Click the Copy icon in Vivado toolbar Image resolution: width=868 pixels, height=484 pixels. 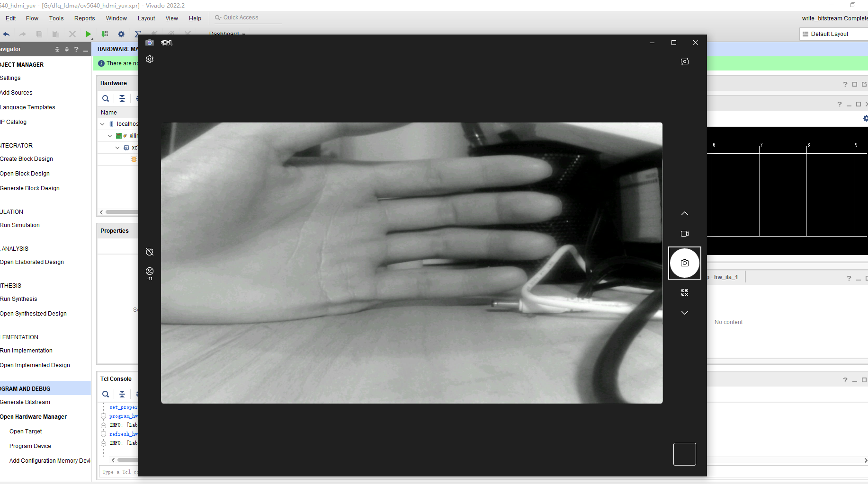(39, 34)
